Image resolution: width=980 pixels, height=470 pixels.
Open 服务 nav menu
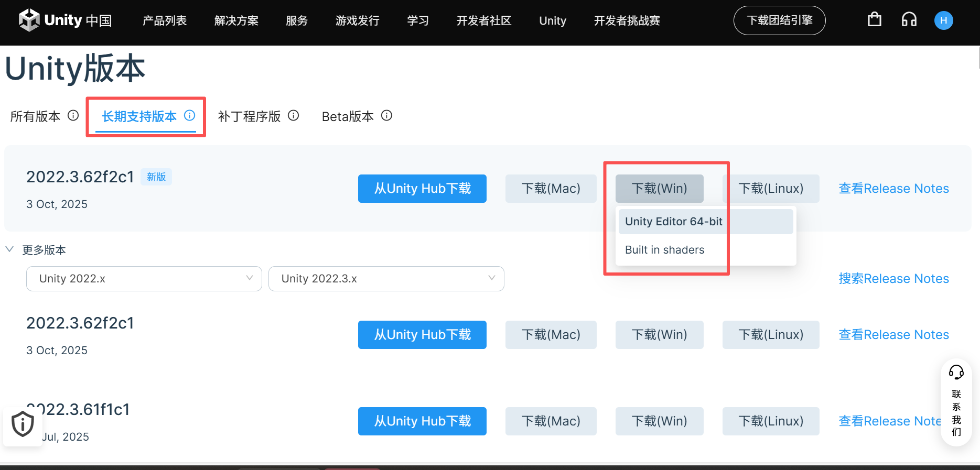297,20
